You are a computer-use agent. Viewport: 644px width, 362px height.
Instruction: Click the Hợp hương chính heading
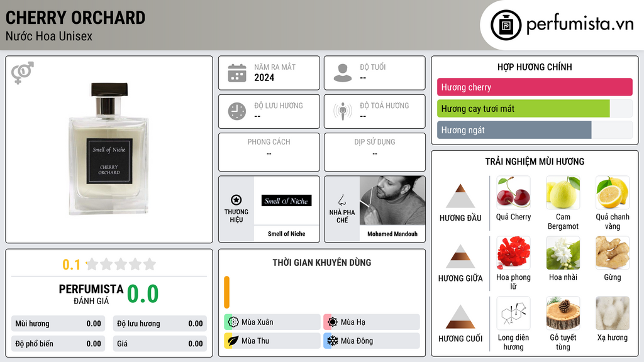click(535, 67)
